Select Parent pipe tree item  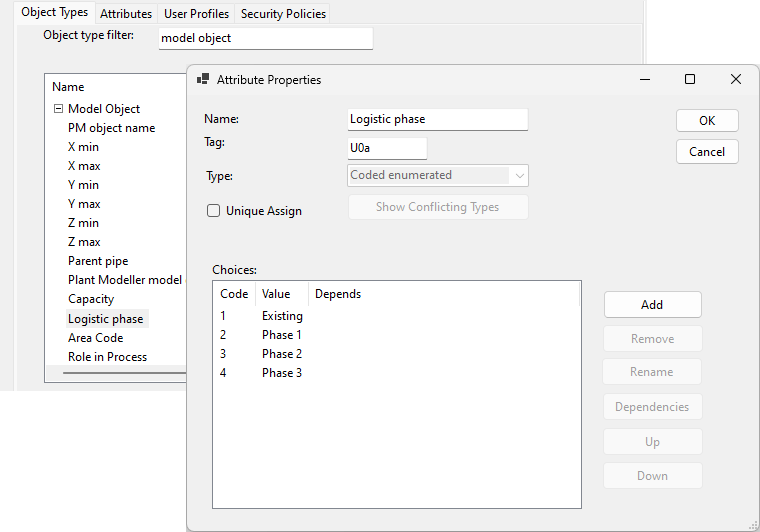click(x=98, y=261)
